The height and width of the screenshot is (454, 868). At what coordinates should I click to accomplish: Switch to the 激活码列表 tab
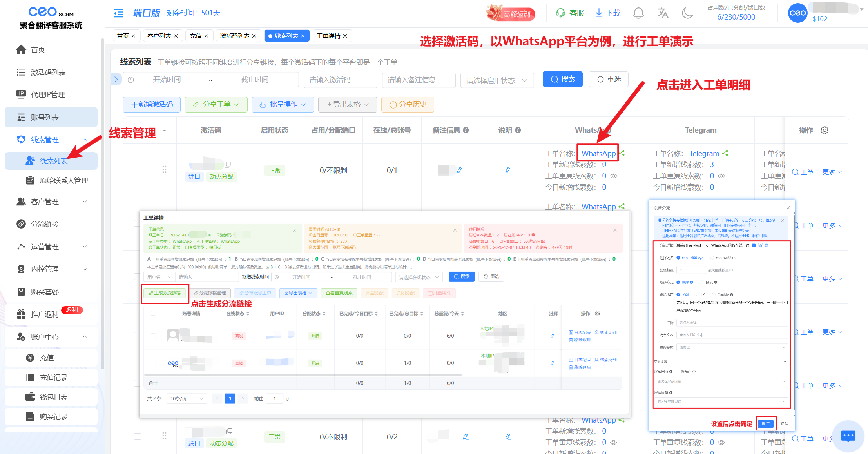click(235, 36)
